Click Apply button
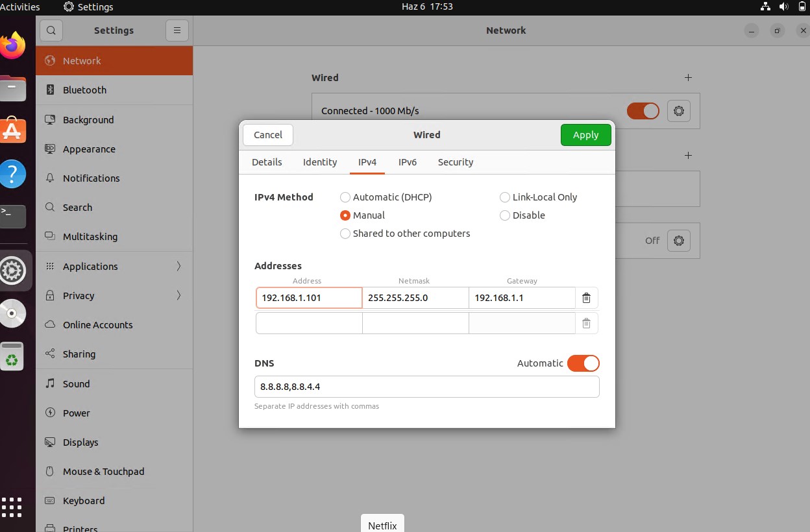 tap(586, 135)
